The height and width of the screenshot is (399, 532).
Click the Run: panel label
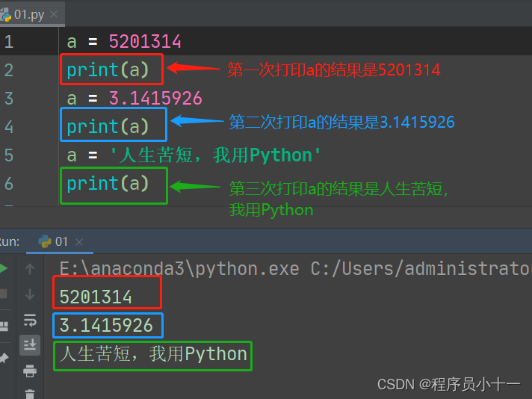click(10, 241)
